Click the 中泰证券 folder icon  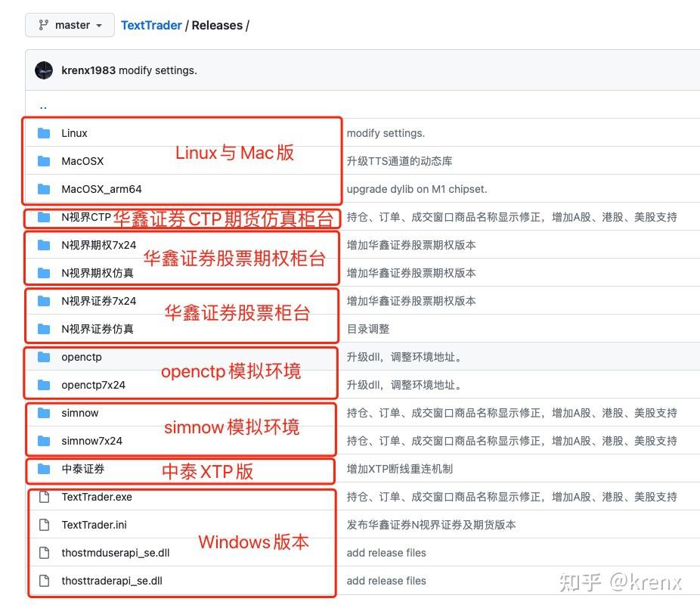tap(44, 469)
